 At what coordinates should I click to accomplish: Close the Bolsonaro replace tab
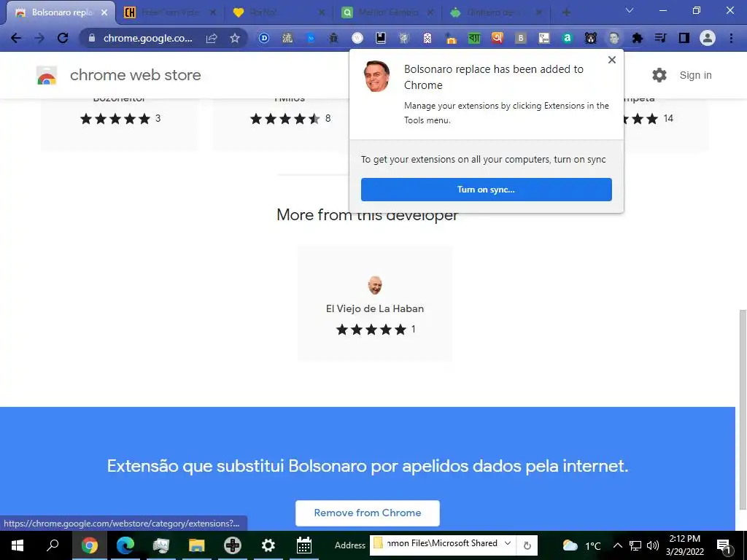point(104,13)
